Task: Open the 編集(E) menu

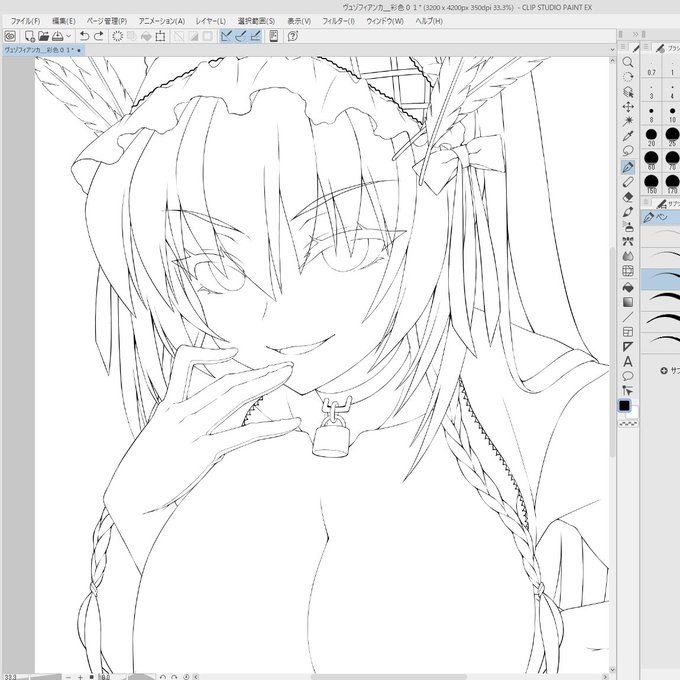Action: point(64,21)
